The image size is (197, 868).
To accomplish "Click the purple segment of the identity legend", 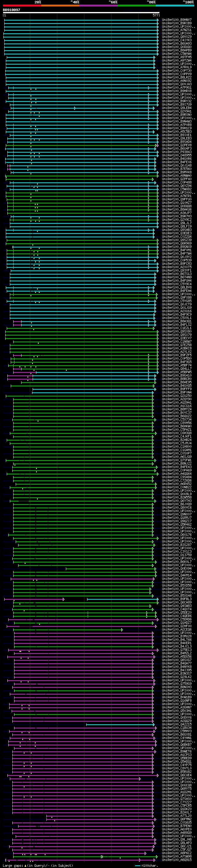I will (x=99, y=6).
